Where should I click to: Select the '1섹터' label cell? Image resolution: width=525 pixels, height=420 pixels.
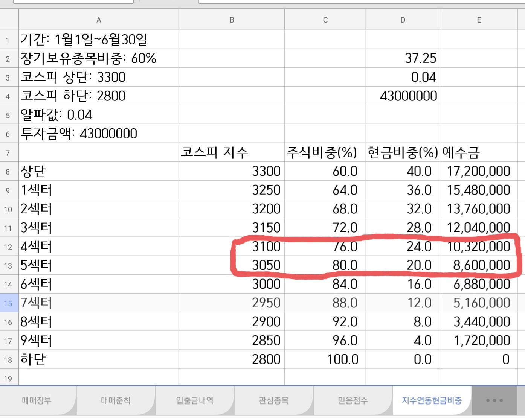[x=99, y=190]
